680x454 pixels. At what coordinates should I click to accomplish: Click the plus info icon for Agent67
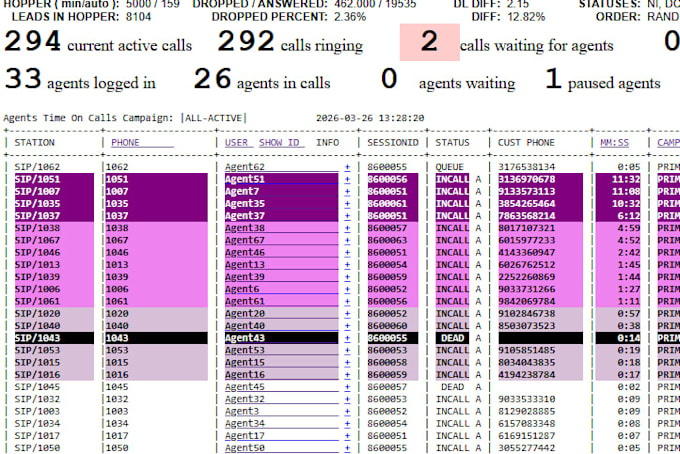347,240
